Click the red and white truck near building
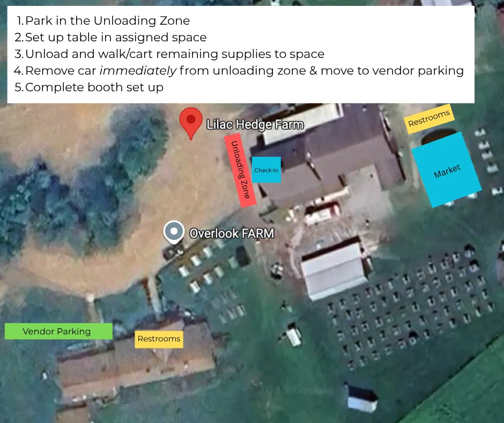 [x=322, y=213]
